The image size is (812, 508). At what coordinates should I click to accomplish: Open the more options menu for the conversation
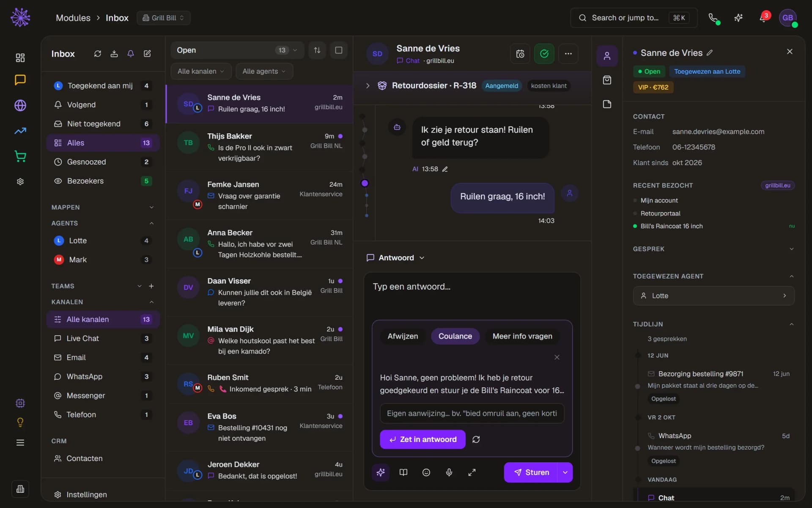[x=568, y=54]
